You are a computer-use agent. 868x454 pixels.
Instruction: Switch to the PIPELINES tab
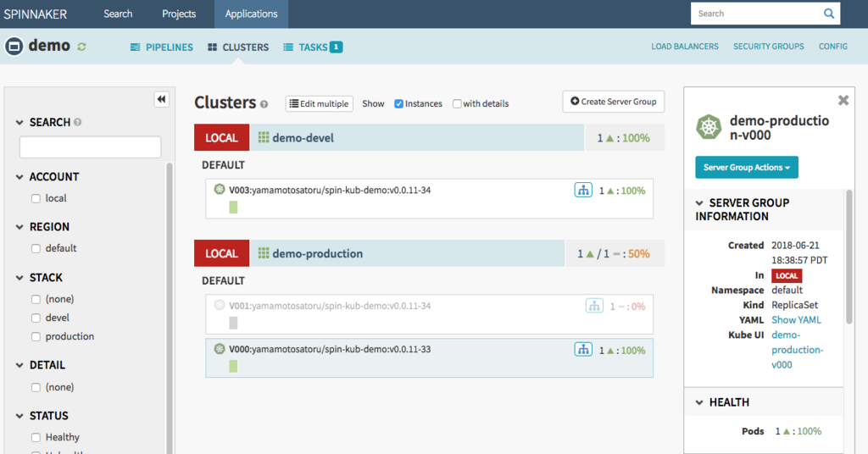pyautogui.click(x=162, y=47)
